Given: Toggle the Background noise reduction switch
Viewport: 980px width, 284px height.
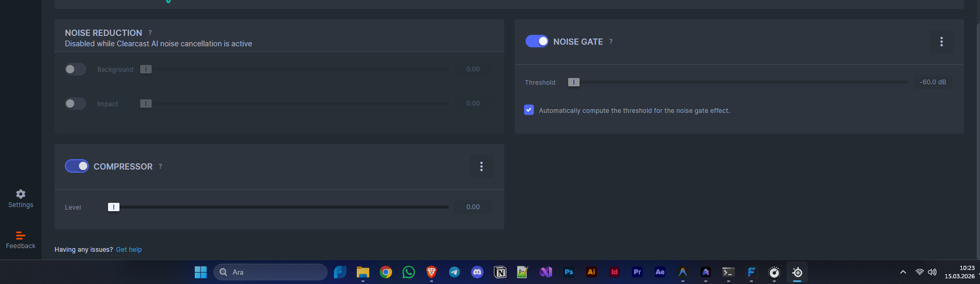Looking at the screenshot, I should tap(75, 69).
